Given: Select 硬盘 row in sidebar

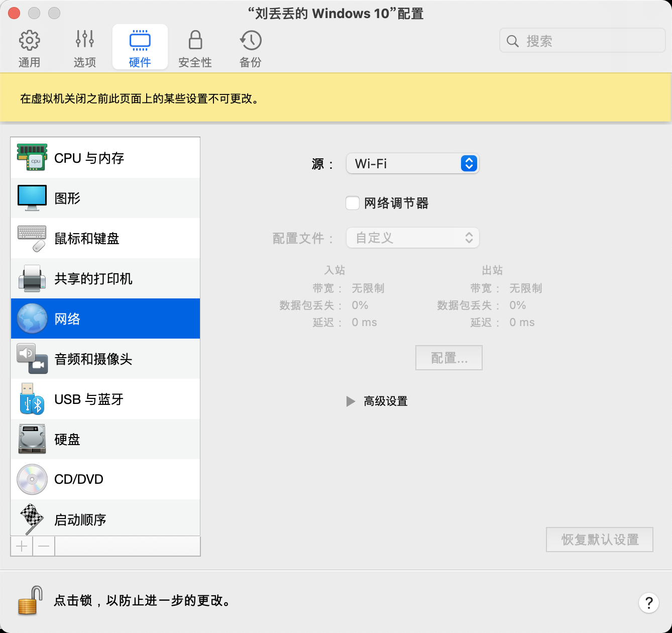Looking at the screenshot, I should (x=105, y=439).
